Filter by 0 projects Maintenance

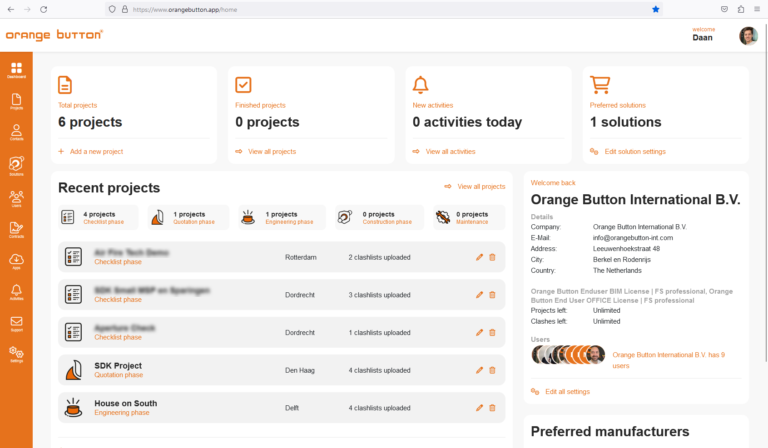[469, 217]
